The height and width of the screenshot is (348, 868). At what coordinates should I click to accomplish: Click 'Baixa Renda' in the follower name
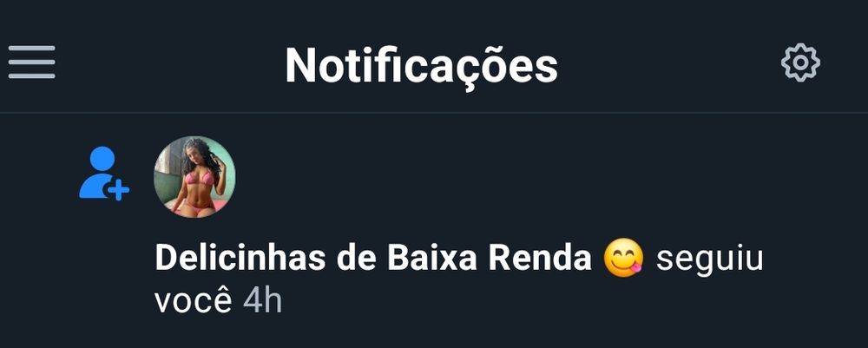(x=490, y=259)
